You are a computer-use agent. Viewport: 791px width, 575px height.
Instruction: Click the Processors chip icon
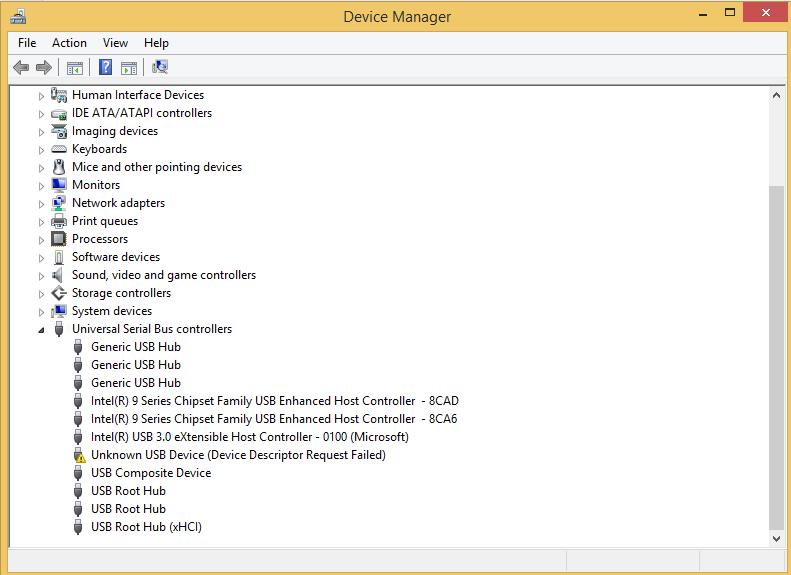point(59,239)
